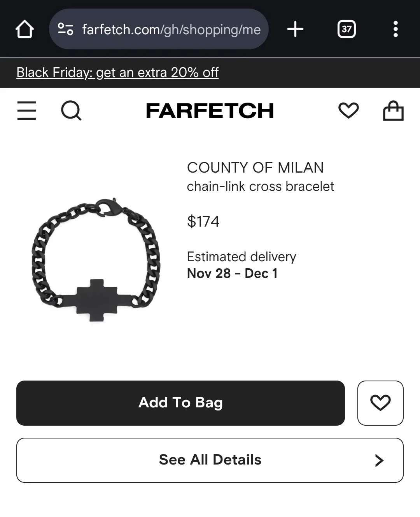This screenshot has width=420, height=517.
Task: Select the COUNTY OF MILAN brand name
Action: point(255,168)
